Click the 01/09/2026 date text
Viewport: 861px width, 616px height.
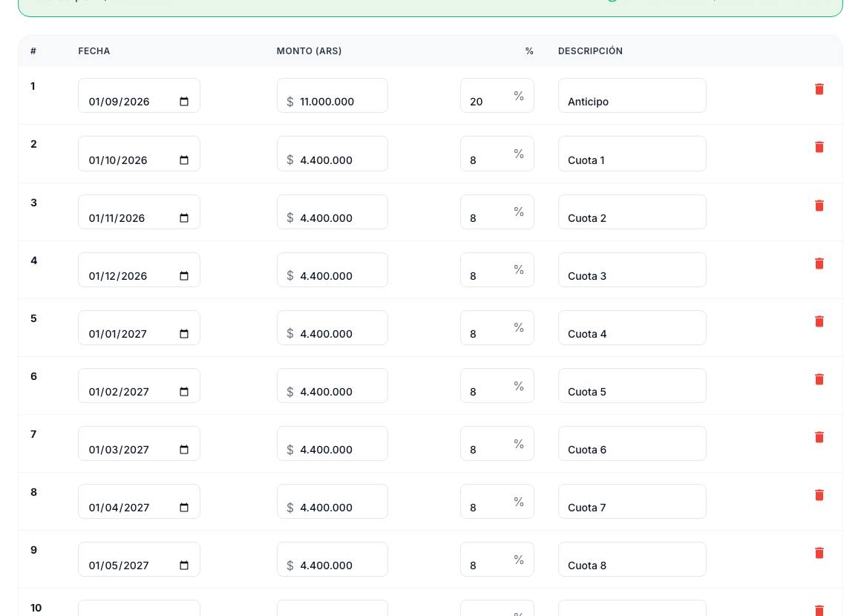(120, 102)
